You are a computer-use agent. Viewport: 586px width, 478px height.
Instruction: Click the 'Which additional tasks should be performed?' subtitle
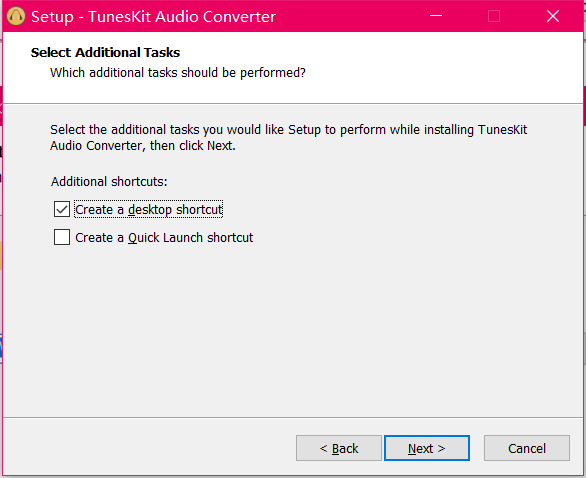pos(178,73)
